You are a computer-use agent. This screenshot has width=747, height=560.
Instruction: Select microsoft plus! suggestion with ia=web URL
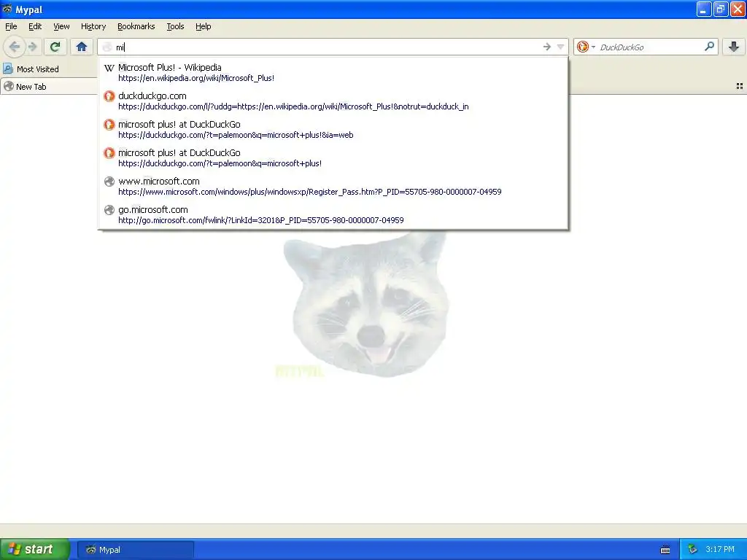pos(333,130)
